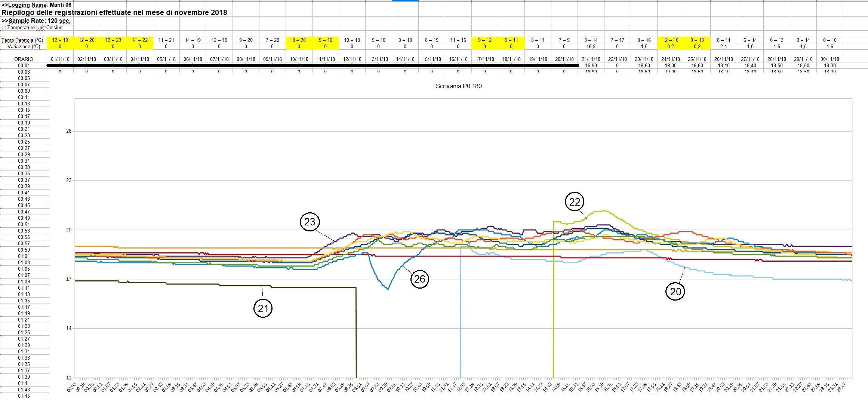Click the Logging Name Manti 06 cell
The height and width of the screenshot is (400, 868).
[37, 5]
